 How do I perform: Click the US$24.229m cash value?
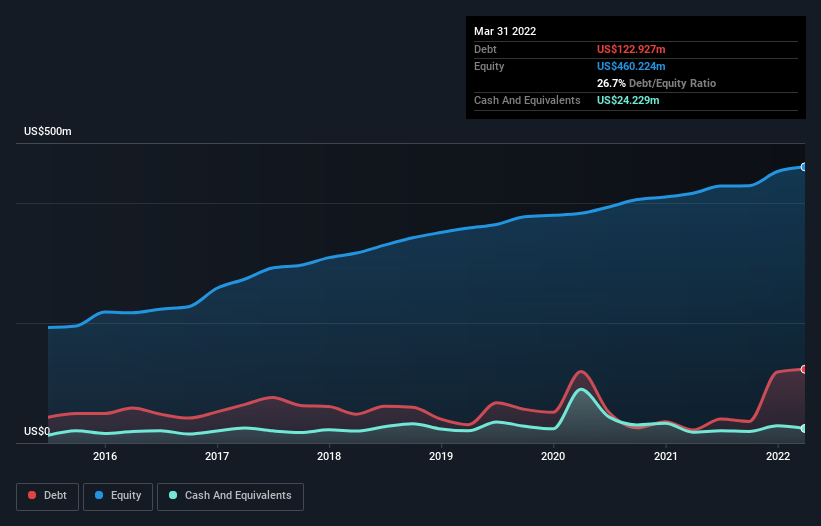[x=628, y=100]
